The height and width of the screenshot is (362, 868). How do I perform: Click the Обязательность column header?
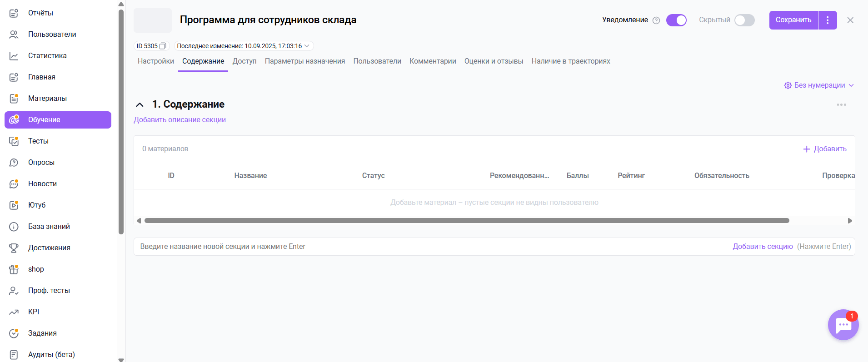(722, 176)
